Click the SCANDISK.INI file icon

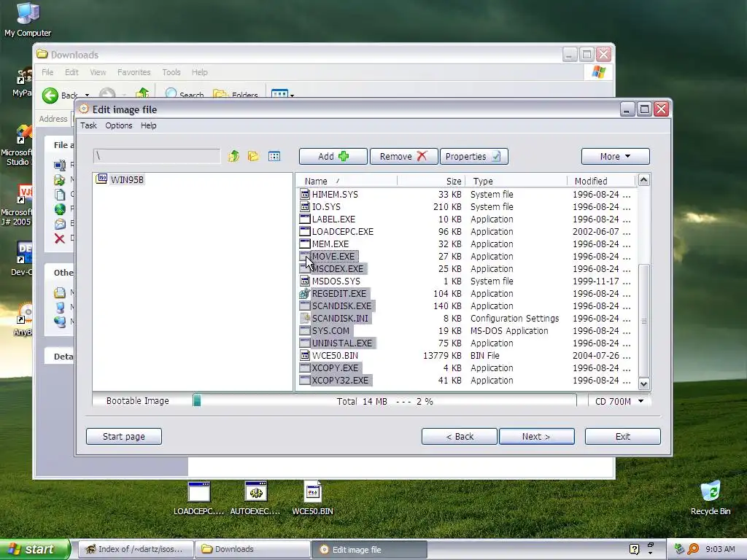coord(304,318)
